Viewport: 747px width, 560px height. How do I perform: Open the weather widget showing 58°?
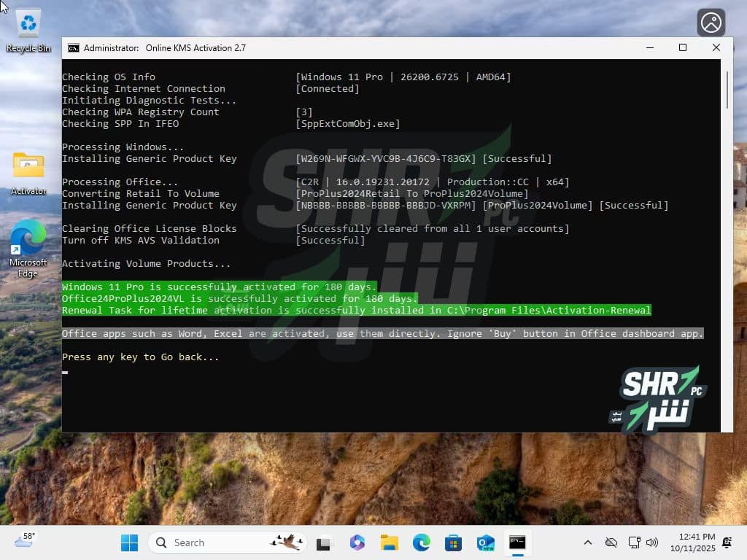click(x=25, y=541)
